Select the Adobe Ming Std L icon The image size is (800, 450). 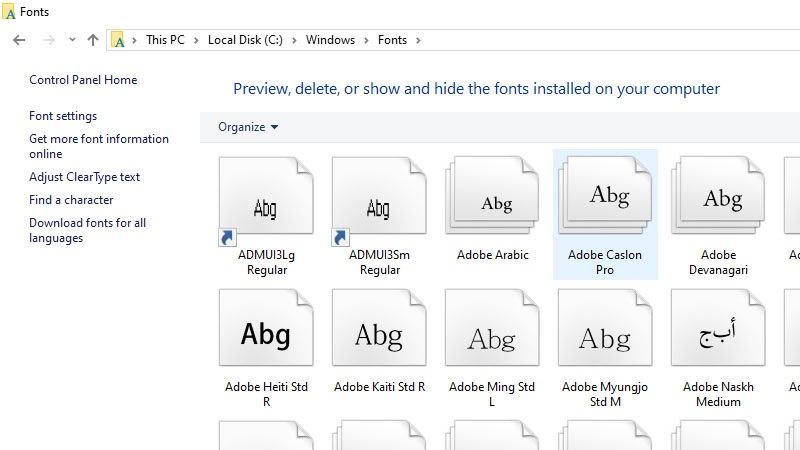(x=492, y=328)
